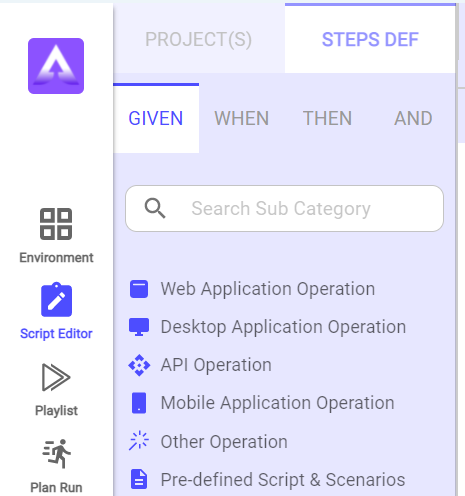Expand Web Application Operation category

click(268, 289)
